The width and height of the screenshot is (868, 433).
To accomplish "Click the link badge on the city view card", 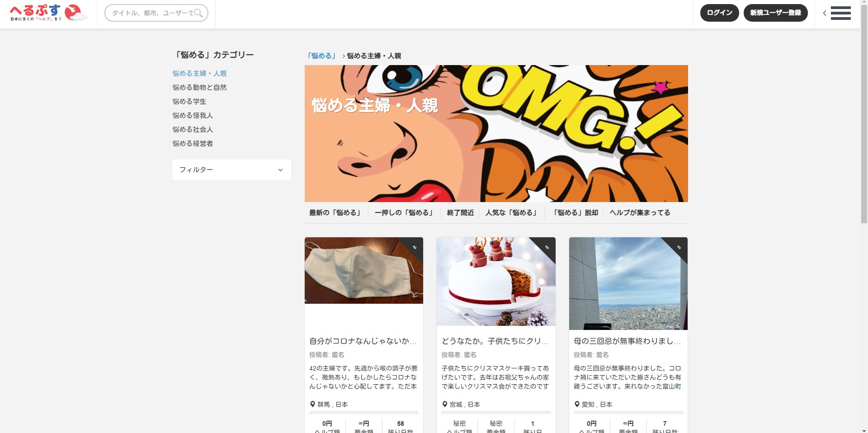I will (x=679, y=247).
